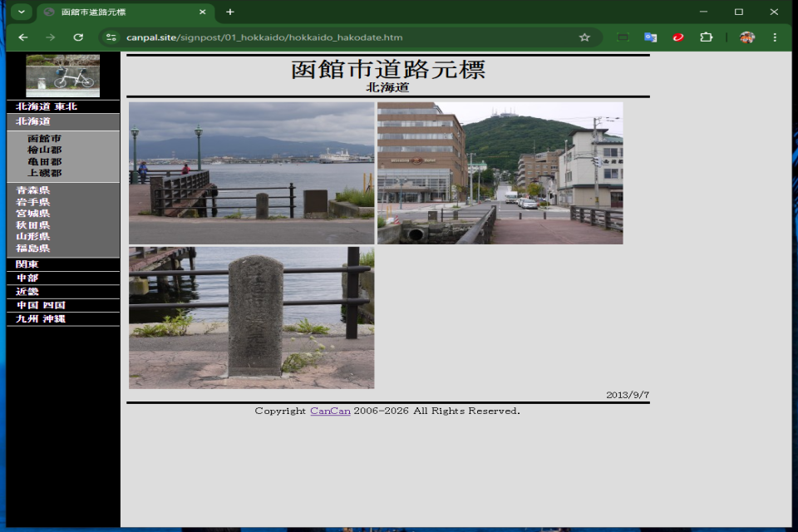Click the address bar URL field
Image resolution: width=798 pixels, height=532 pixels.
point(332,37)
